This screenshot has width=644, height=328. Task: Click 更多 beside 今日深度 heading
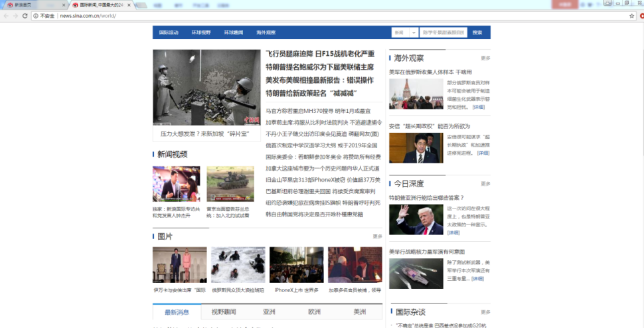[x=485, y=184]
